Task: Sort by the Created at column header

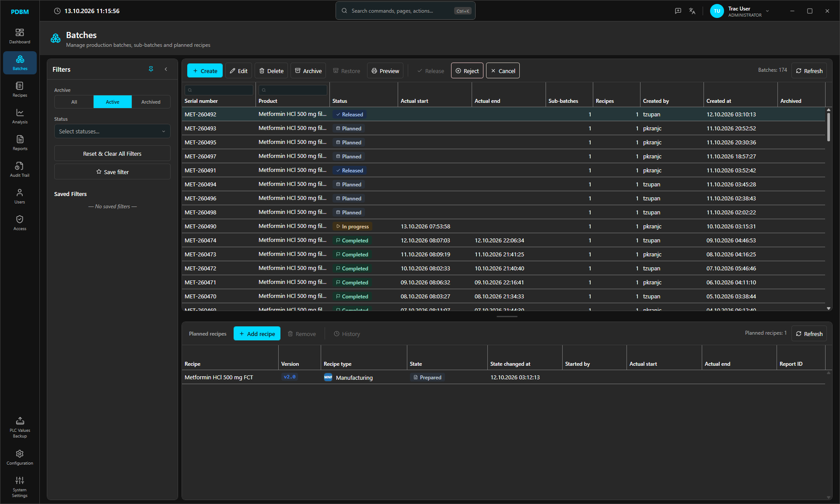Action: [x=719, y=101]
